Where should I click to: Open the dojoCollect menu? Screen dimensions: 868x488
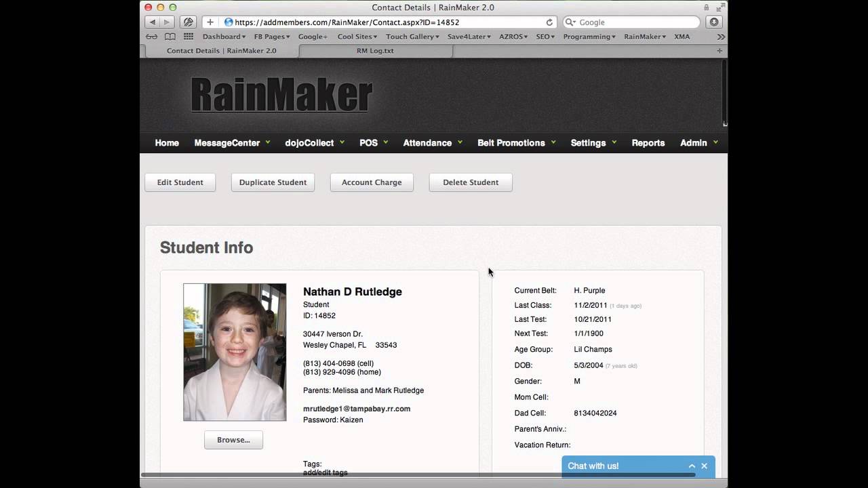(x=315, y=143)
